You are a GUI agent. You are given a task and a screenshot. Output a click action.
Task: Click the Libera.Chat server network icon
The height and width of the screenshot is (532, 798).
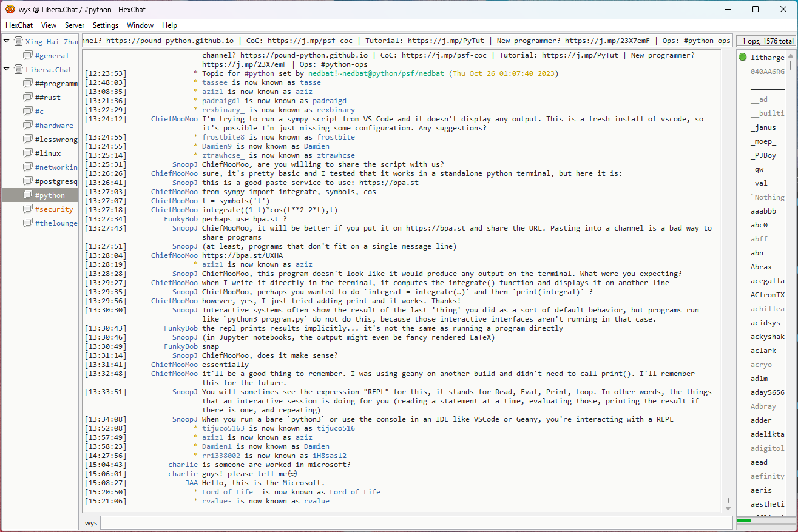pos(19,70)
